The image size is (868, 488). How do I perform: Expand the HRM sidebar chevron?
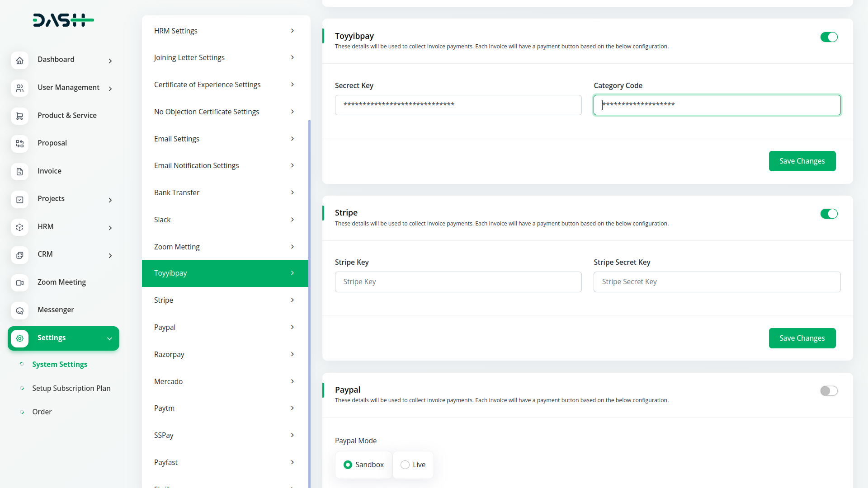(x=110, y=228)
